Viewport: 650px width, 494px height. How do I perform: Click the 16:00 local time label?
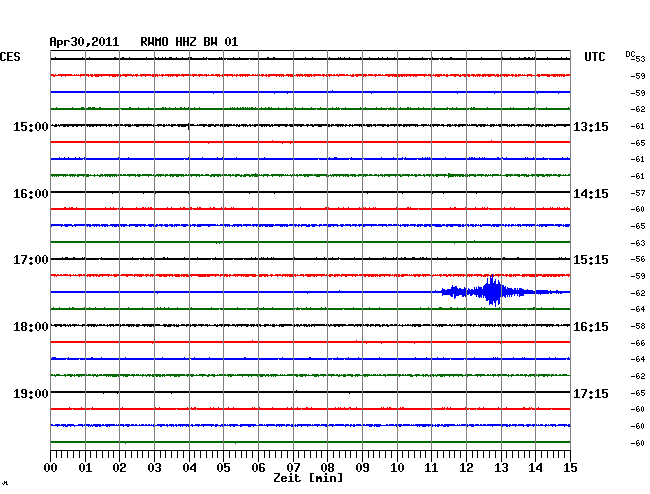click(31, 194)
